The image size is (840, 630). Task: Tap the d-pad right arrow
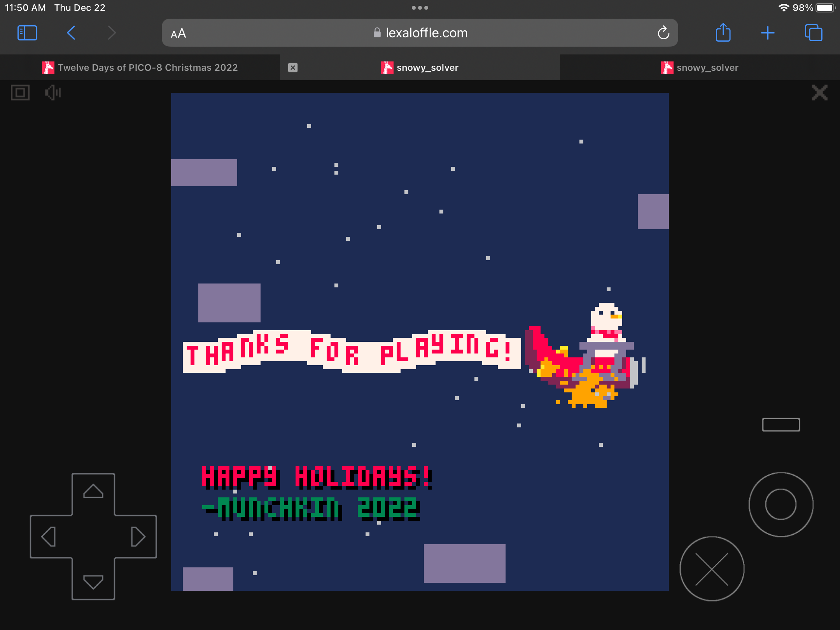pyautogui.click(x=138, y=537)
